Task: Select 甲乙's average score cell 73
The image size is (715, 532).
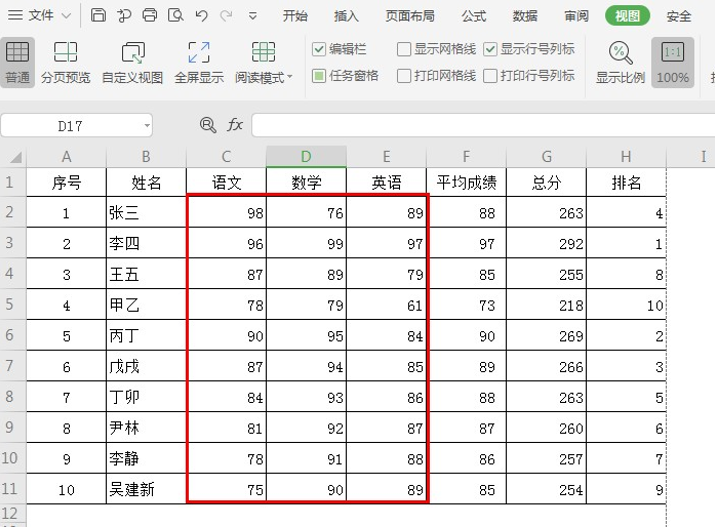Action: coord(466,305)
